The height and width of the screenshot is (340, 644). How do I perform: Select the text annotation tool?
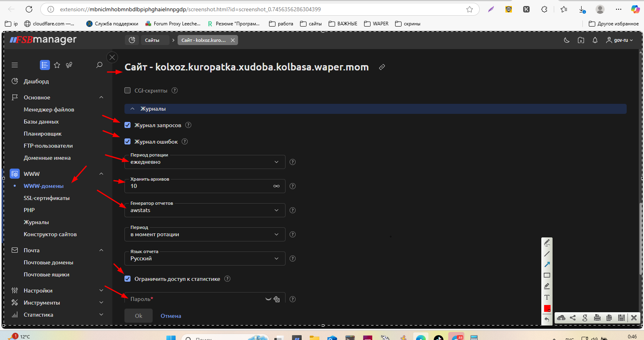pos(547,297)
